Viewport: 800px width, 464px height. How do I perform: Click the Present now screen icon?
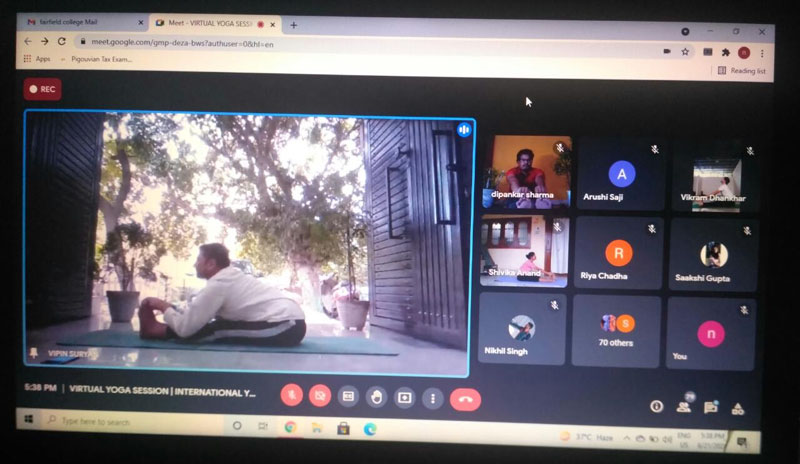[x=404, y=398]
